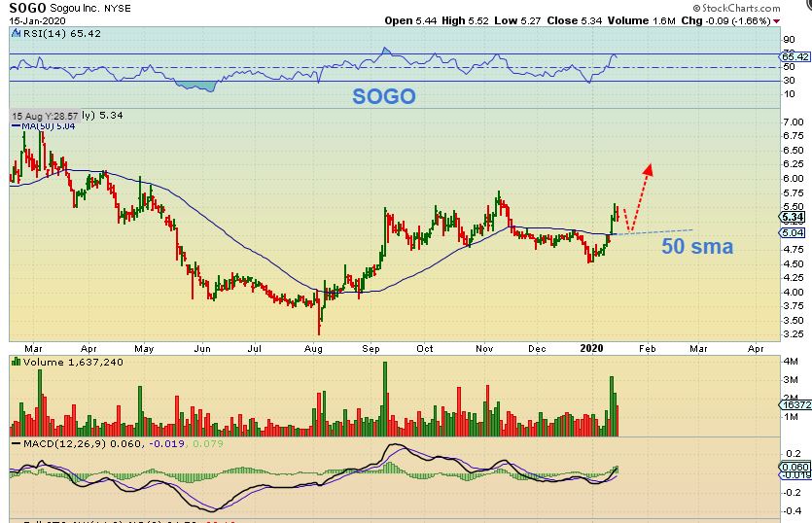812x523 pixels.
Task: Click the 5.34 last price axis tag
Action: (x=793, y=217)
